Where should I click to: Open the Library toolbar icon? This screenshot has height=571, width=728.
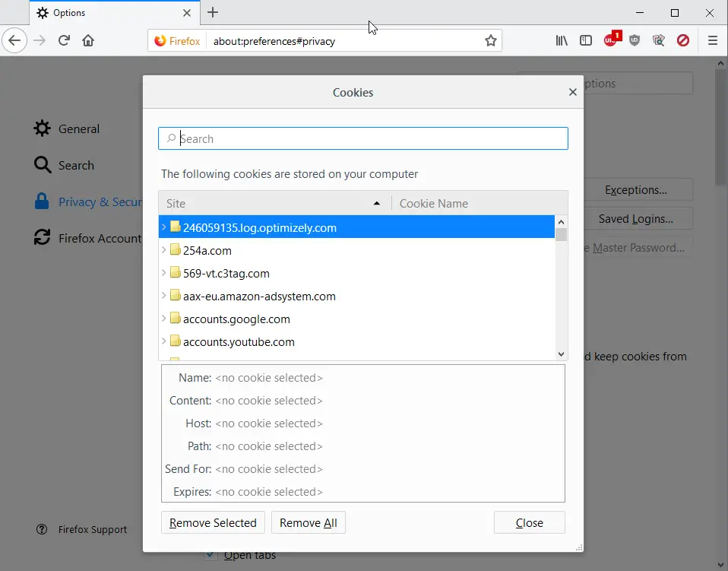tap(562, 40)
